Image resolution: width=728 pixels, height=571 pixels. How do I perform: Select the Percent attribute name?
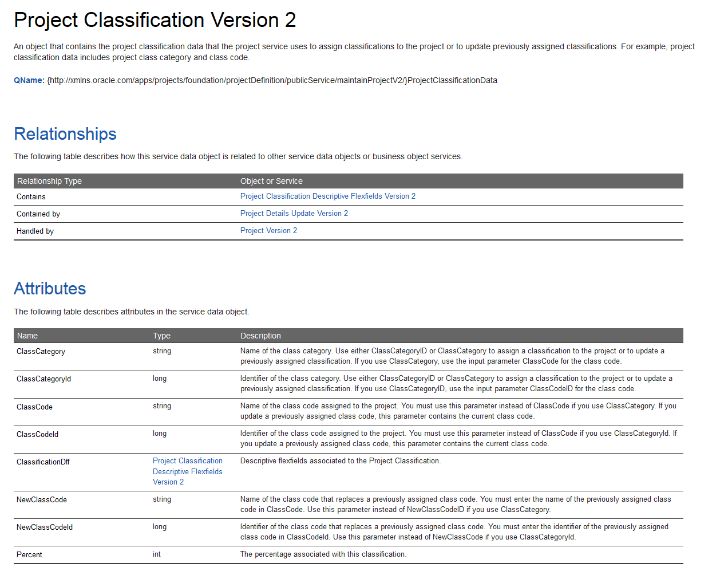click(x=29, y=555)
